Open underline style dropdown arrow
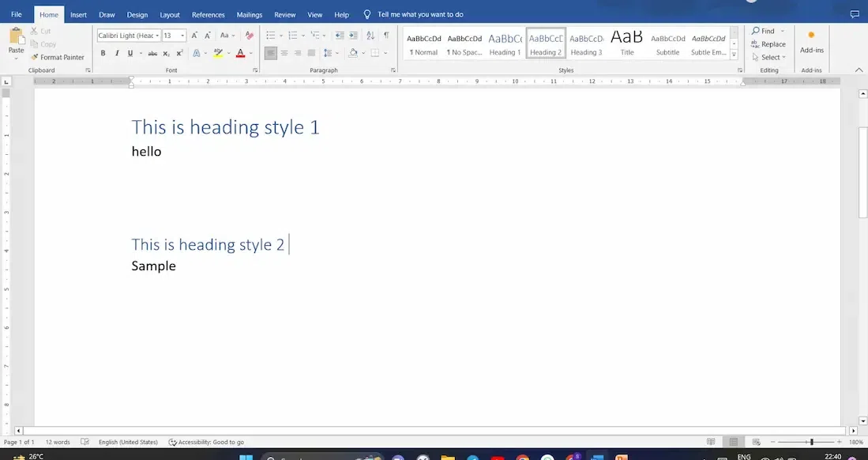This screenshot has width=868, height=460. pyautogui.click(x=141, y=53)
